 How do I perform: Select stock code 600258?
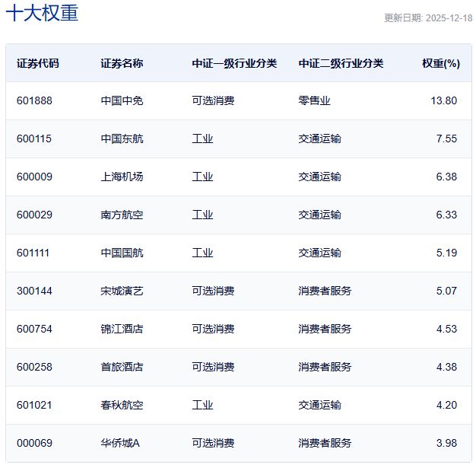[x=34, y=367]
